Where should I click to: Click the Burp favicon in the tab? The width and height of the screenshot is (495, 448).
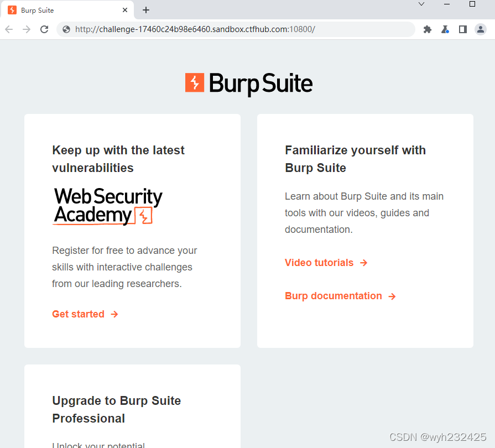click(x=12, y=10)
